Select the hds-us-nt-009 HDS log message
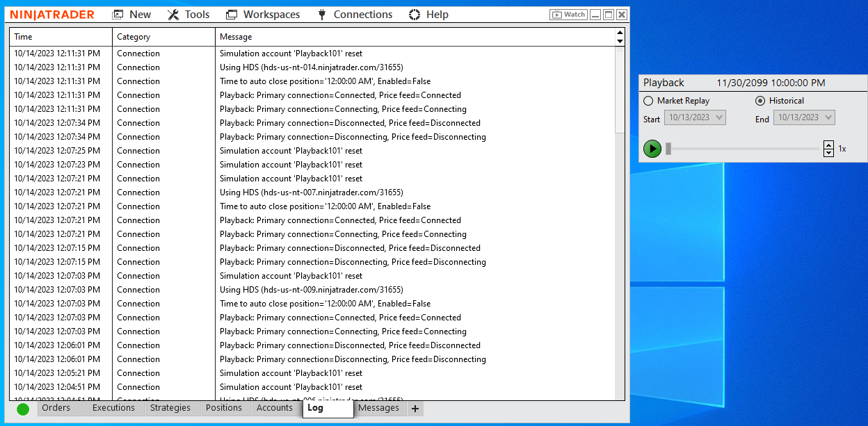Viewport: 868px width, 426px height. (x=312, y=290)
